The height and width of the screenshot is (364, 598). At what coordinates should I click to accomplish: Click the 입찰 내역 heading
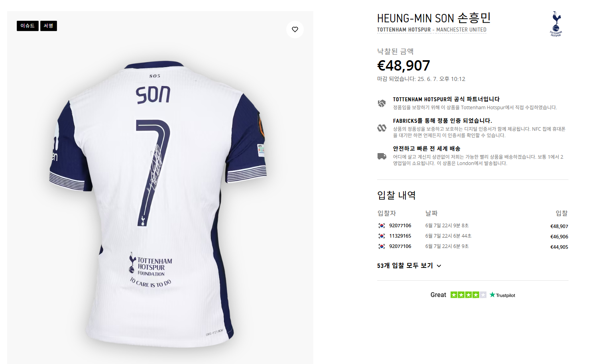[x=396, y=195]
